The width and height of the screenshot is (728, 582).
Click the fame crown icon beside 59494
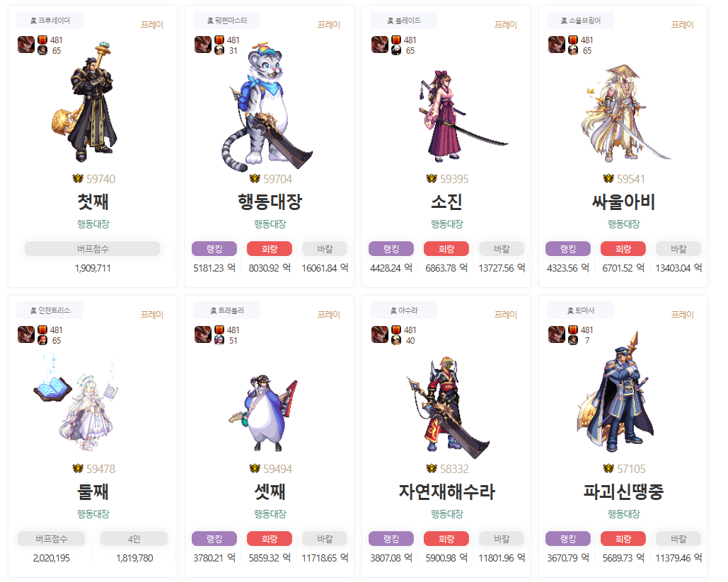(255, 469)
